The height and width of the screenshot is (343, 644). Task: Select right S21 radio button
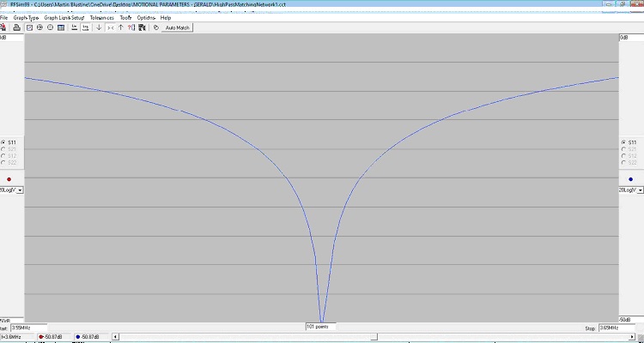click(x=624, y=149)
